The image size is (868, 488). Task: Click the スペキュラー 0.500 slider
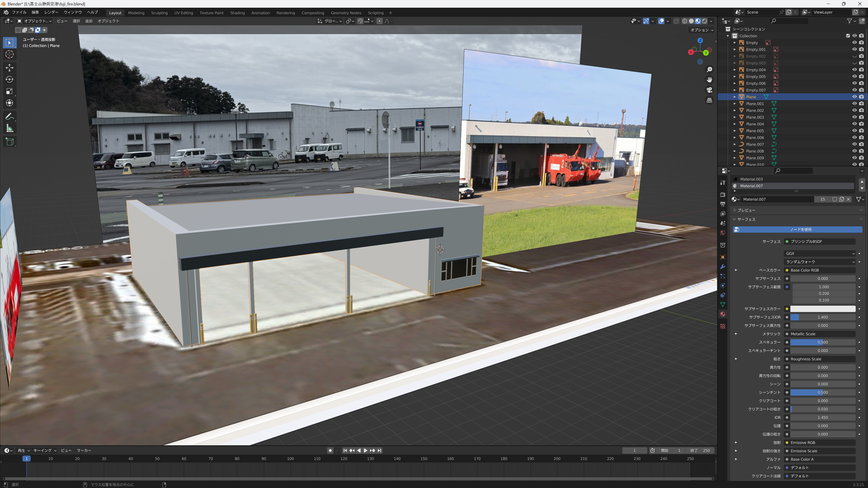pos(823,342)
